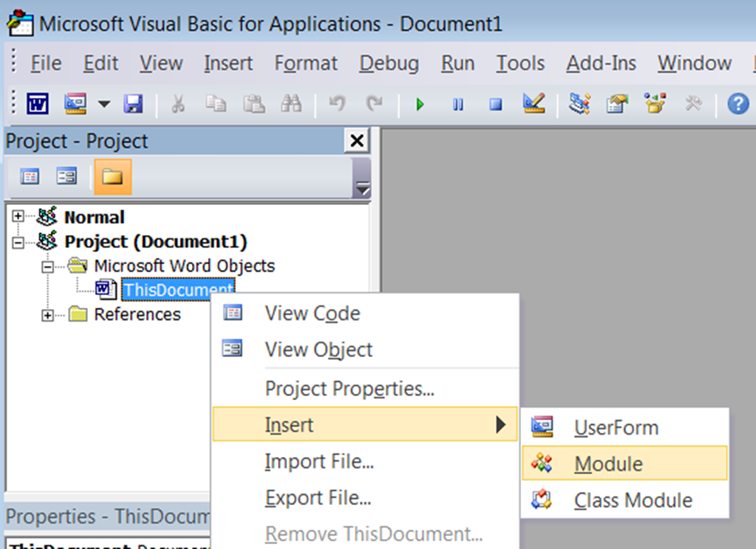Select Project (Document1) in the tree
This screenshot has height=549, width=756.
[x=156, y=242]
